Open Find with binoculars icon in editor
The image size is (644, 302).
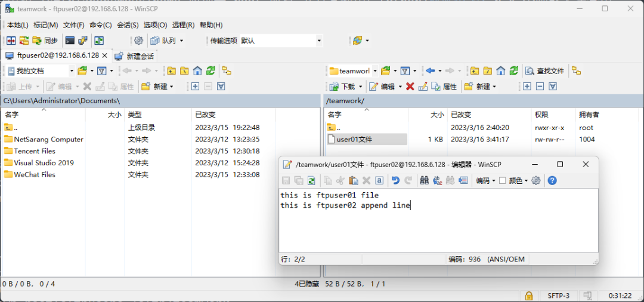tap(425, 180)
